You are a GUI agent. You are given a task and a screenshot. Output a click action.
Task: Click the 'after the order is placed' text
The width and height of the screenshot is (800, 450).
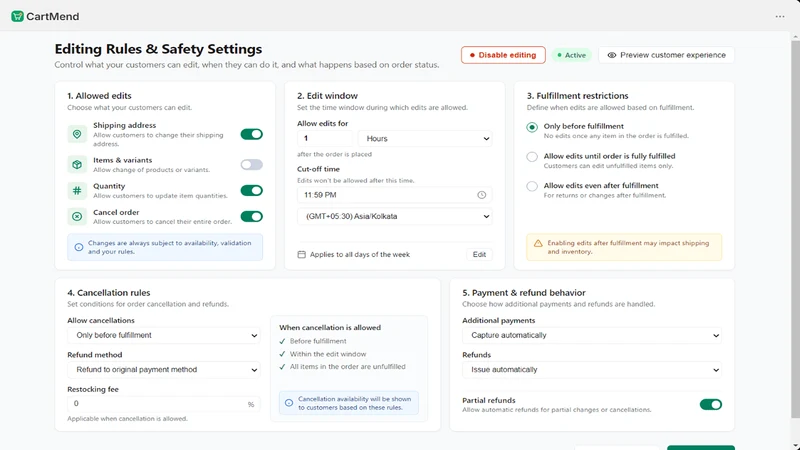tap(335, 154)
